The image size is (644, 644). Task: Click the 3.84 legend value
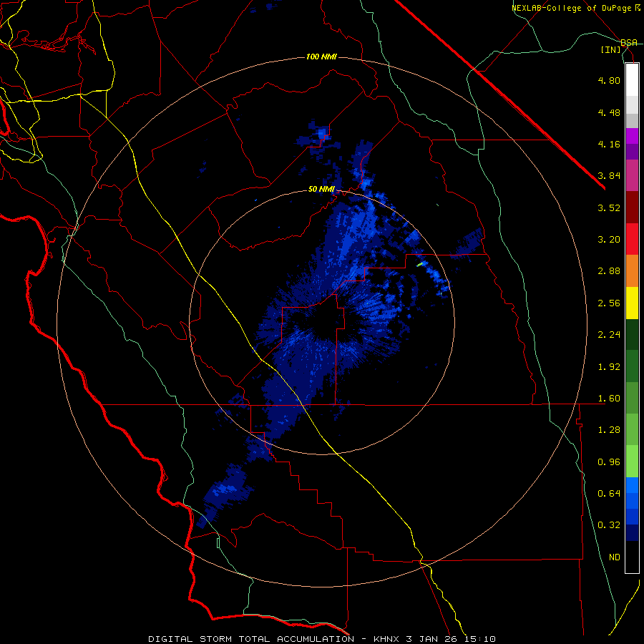[609, 176]
